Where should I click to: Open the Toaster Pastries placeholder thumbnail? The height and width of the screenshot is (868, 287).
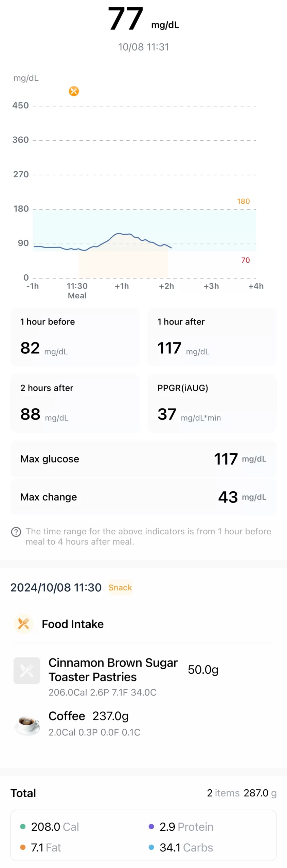27,670
